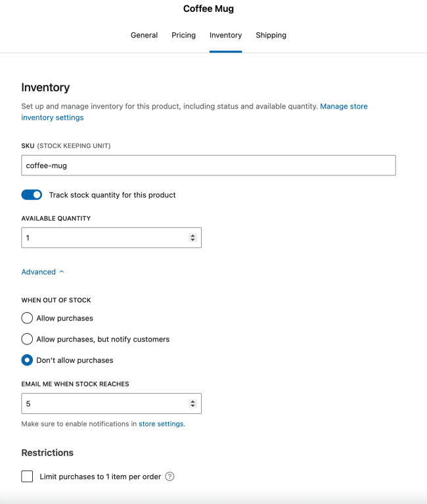Decrease the Email me when stock reaches value
427x504 pixels.
pos(192,405)
